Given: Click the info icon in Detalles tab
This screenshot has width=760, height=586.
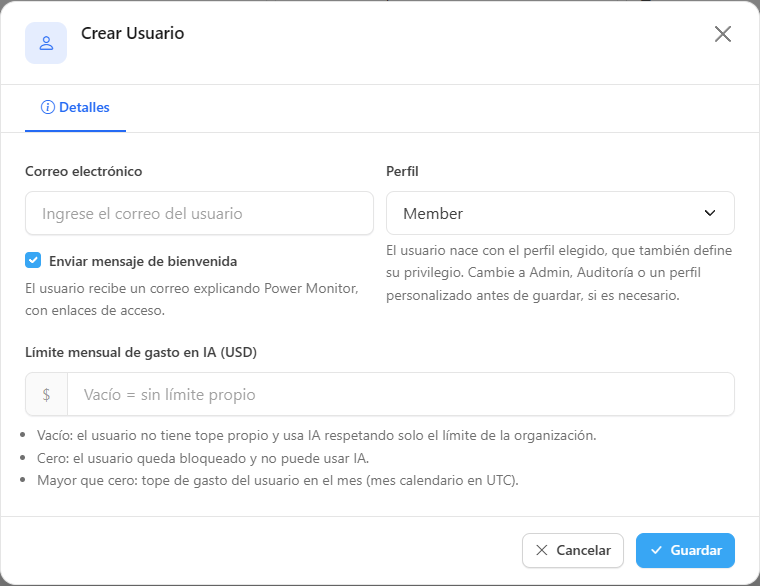Looking at the screenshot, I should (x=48, y=107).
